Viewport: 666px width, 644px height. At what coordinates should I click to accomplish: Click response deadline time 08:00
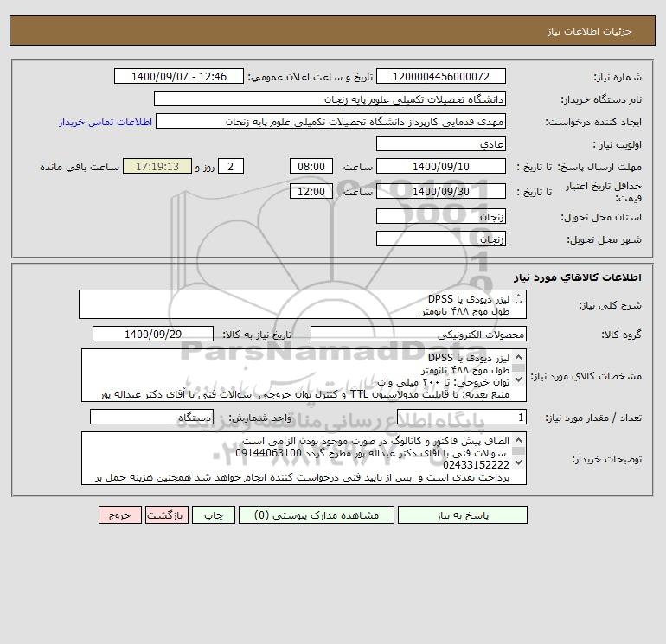pyautogui.click(x=311, y=167)
